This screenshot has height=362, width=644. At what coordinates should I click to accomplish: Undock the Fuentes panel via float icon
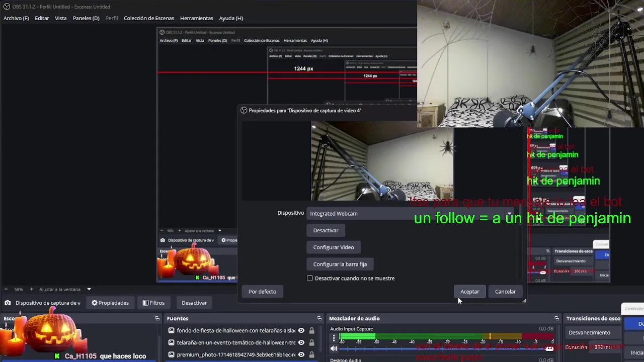coord(319,318)
